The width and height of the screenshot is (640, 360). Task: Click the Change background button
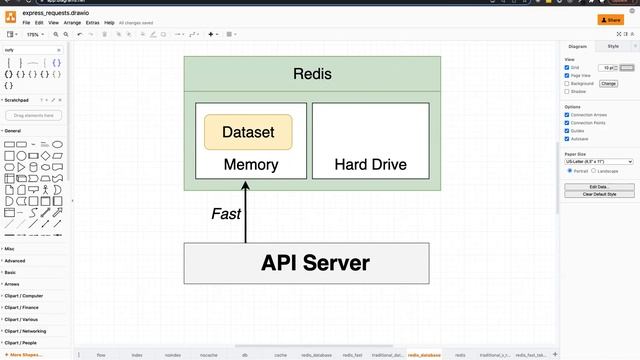(x=608, y=84)
